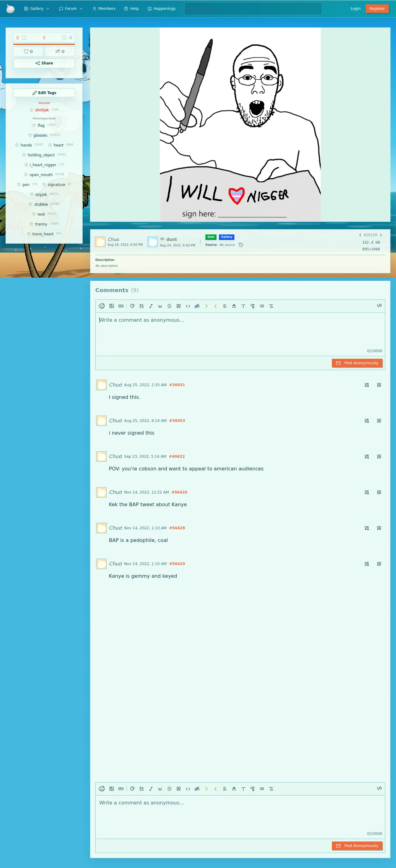Favorite the image with the heart button
Image resolution: width=396 pixels, height=868 pixels.
point(28,52)
